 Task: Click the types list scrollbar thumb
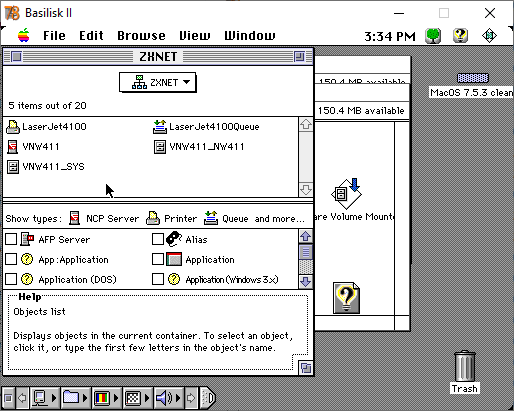(x=306, y=252)
